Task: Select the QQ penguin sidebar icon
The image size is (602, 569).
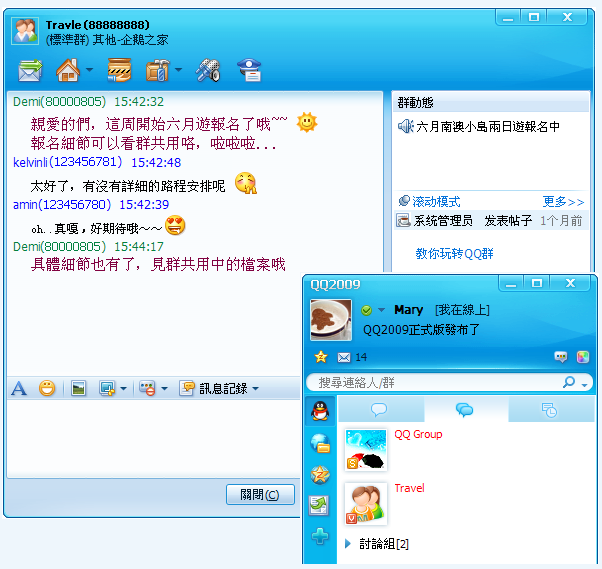Action: 320,411
